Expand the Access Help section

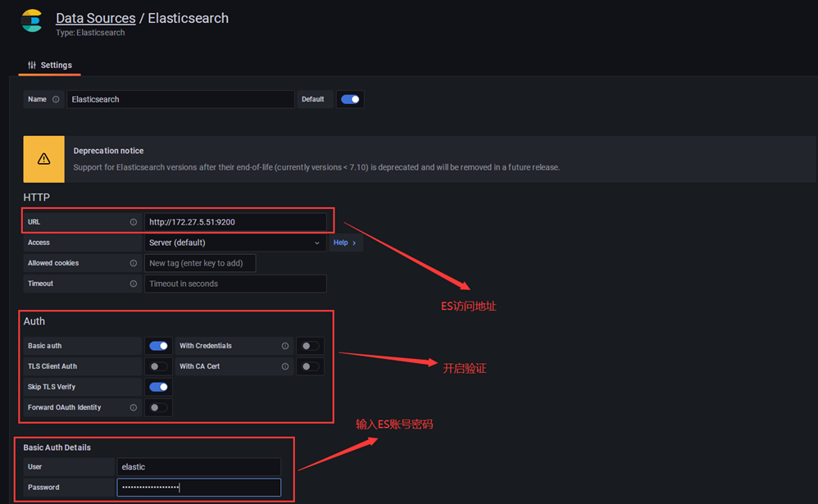point(345,243)
